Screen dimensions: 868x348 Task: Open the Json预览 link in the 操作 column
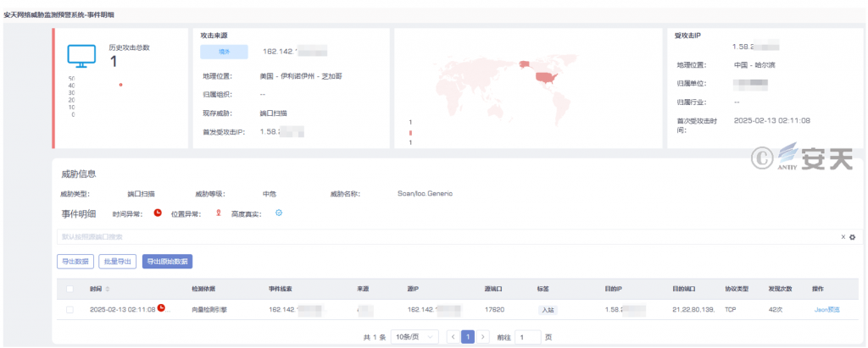826,310
